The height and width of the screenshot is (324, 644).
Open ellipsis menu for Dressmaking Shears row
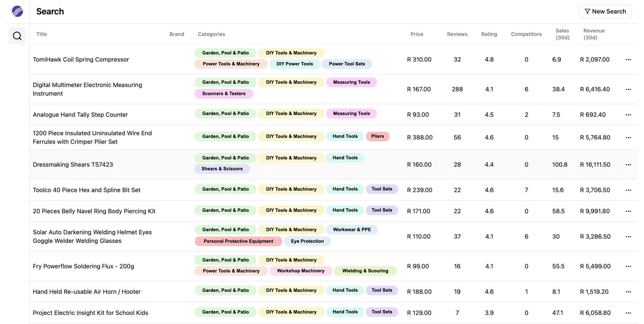[x=628, y=165]
